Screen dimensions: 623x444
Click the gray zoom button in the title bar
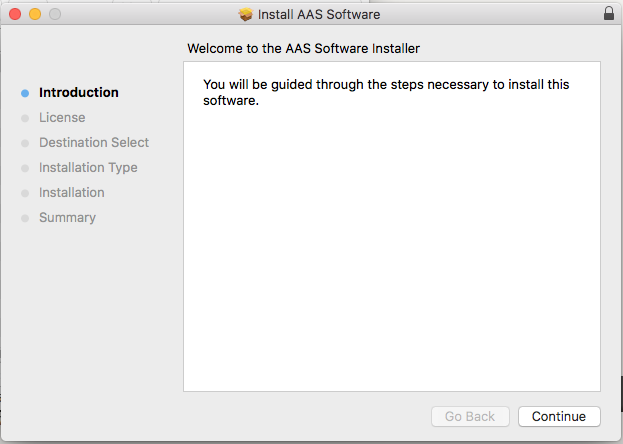click(x=55, y=14)
